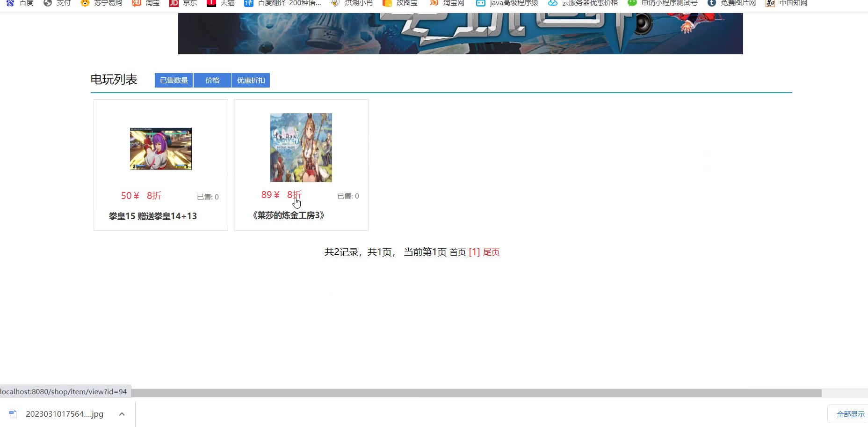Open the 百度翻译-200种语... bookmark
The height and width of the screenshot is (427, 868).
pyautogui.click(x=283, y=3)
